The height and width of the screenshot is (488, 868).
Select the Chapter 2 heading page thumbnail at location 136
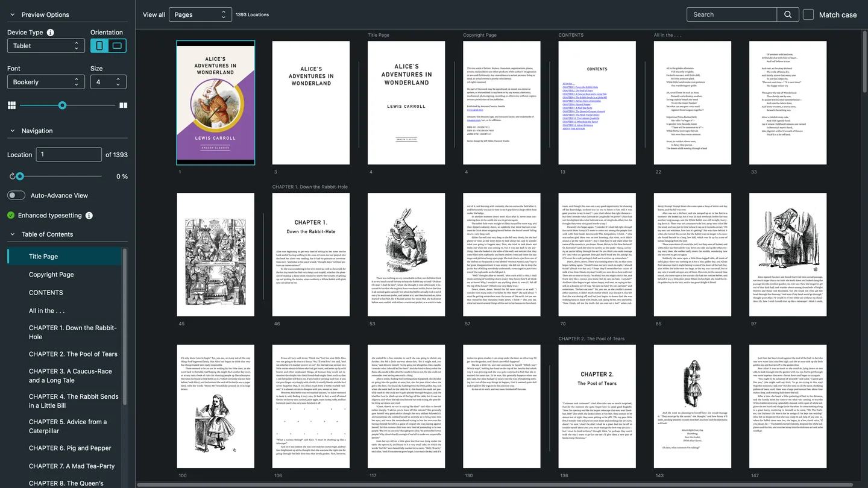tap(597, 406)
